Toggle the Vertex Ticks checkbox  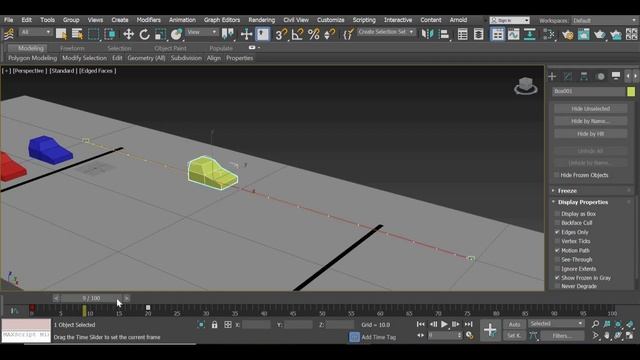[x=557, y=241]
